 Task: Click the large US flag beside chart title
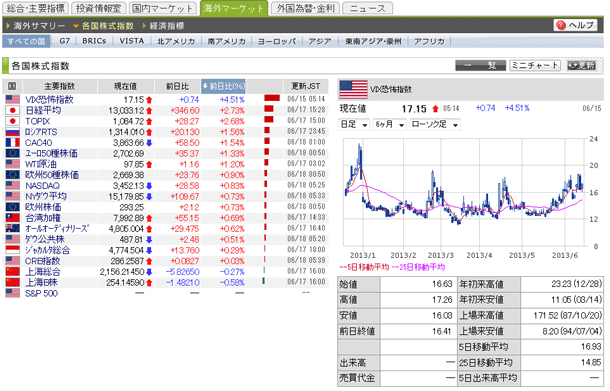(353, 90)
